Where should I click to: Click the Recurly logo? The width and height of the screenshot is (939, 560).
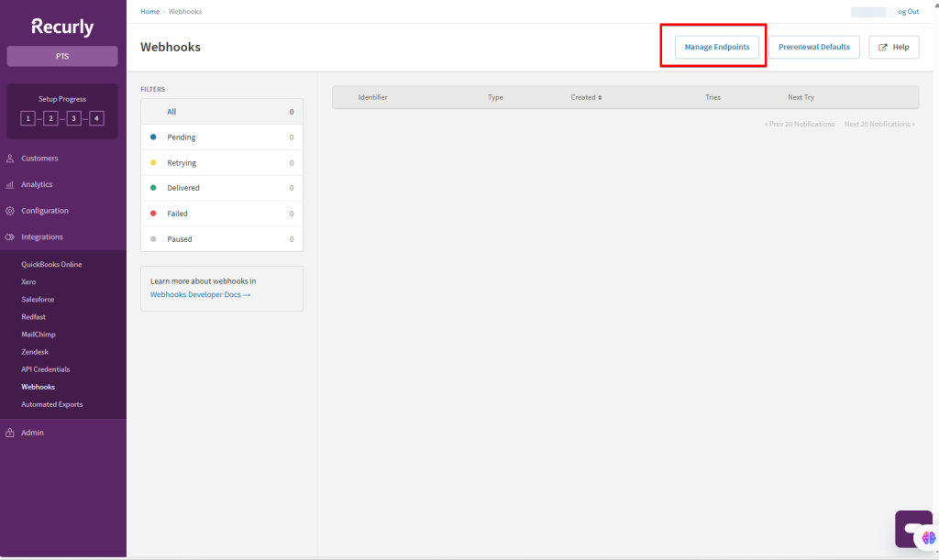point(62,27)
